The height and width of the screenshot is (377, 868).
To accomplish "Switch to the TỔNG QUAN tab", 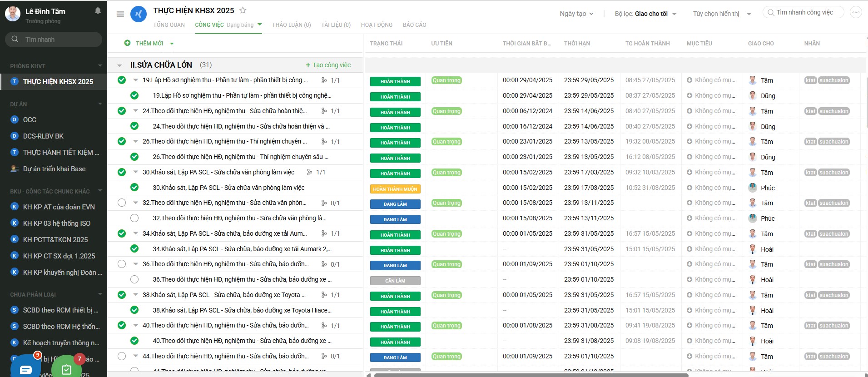I will coord(169,25).
